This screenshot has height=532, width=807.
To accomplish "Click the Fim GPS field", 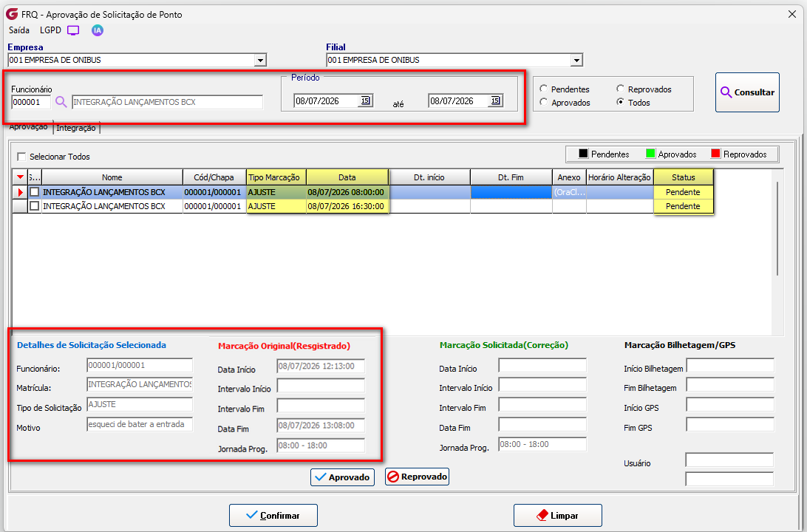I will click(x=730, y=425).
